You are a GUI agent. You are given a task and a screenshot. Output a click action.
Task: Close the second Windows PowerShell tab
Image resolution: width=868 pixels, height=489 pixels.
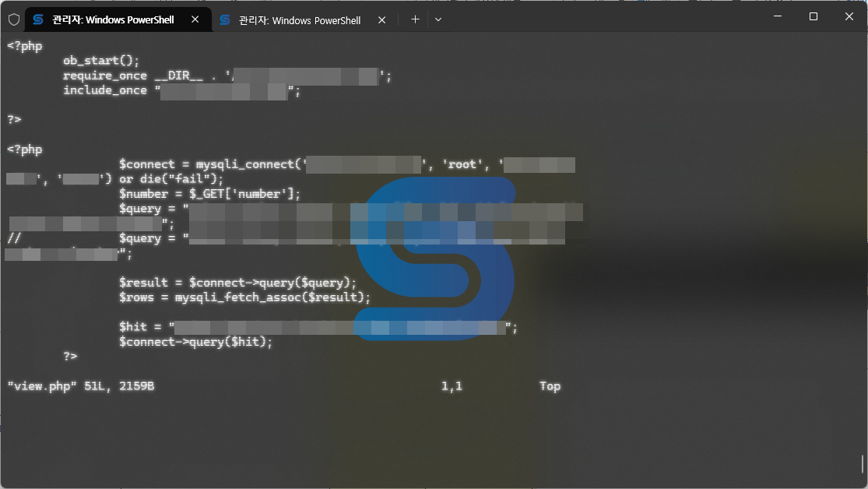pos(381,20)
